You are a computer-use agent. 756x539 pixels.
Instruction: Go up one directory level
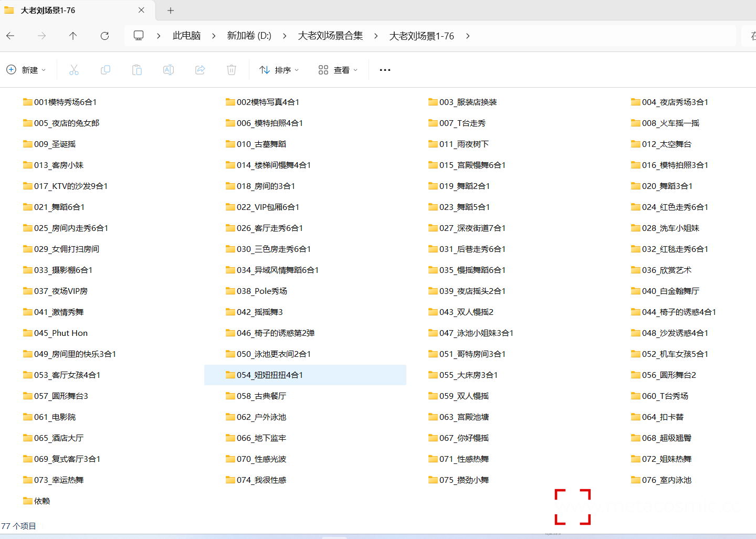[73, 36]
